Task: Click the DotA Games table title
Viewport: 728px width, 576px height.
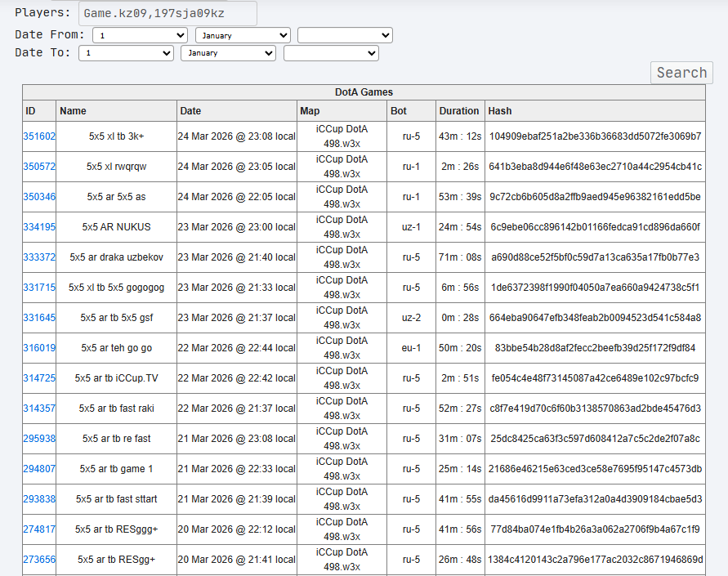Action: [x=364, y=92]
